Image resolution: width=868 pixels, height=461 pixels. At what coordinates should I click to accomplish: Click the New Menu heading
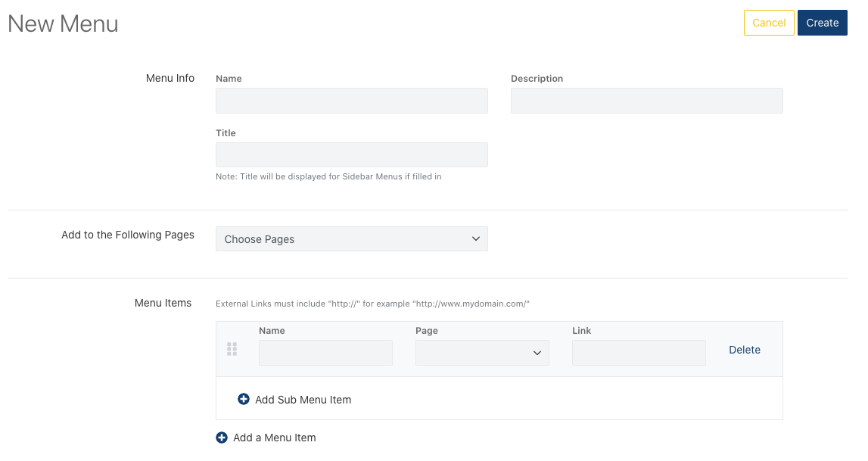63,23
